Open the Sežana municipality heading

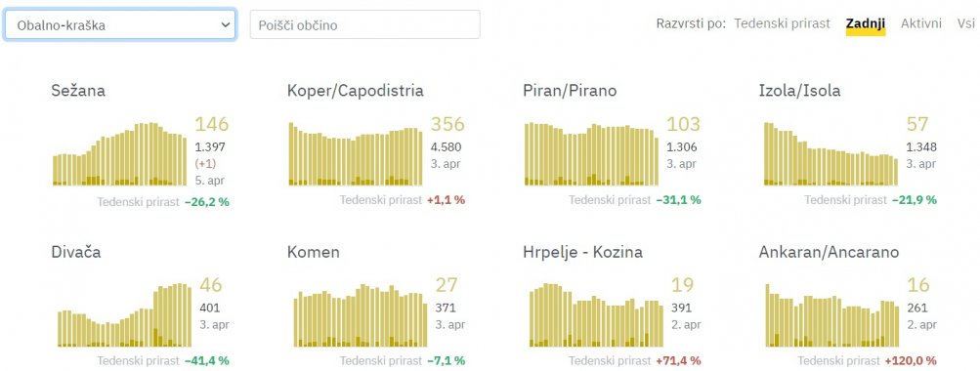point(78,91)
